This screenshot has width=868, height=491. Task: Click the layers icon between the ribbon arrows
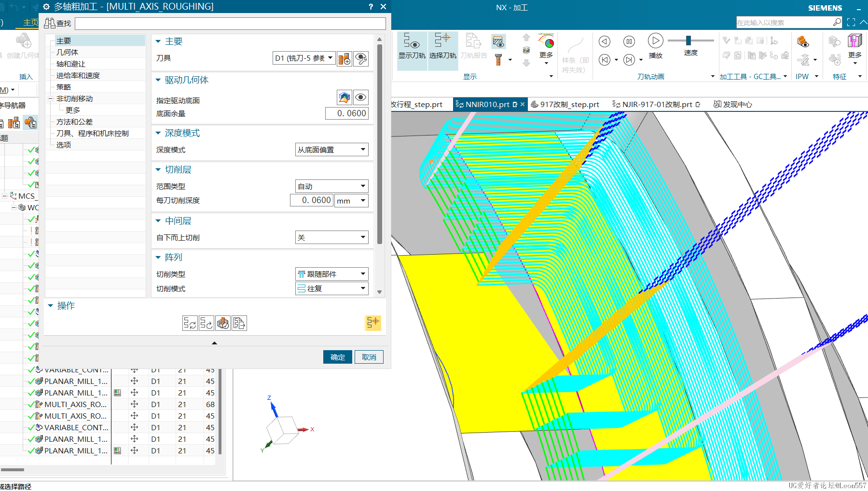tap(526, 50)
